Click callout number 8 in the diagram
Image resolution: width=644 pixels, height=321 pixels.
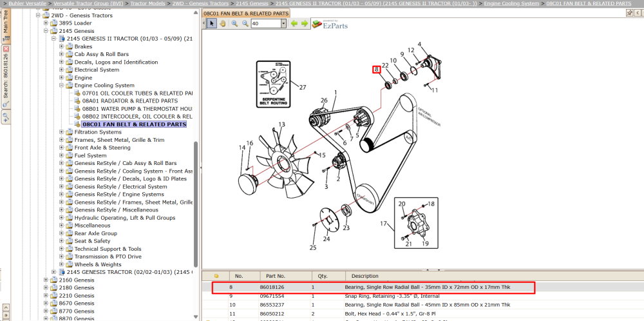pos(376,70)
